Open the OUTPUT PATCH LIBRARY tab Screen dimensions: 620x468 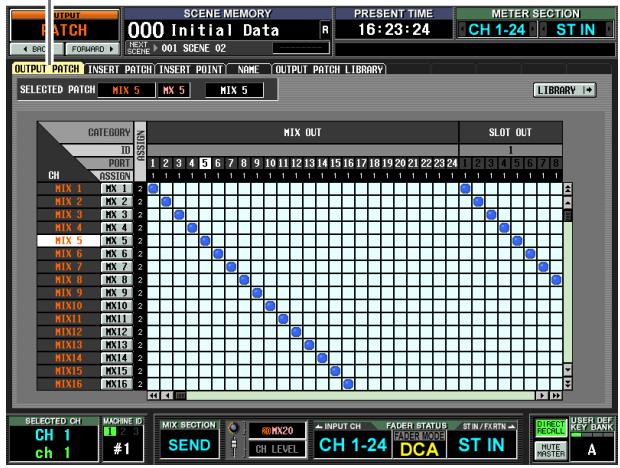[x=329, y=69]
